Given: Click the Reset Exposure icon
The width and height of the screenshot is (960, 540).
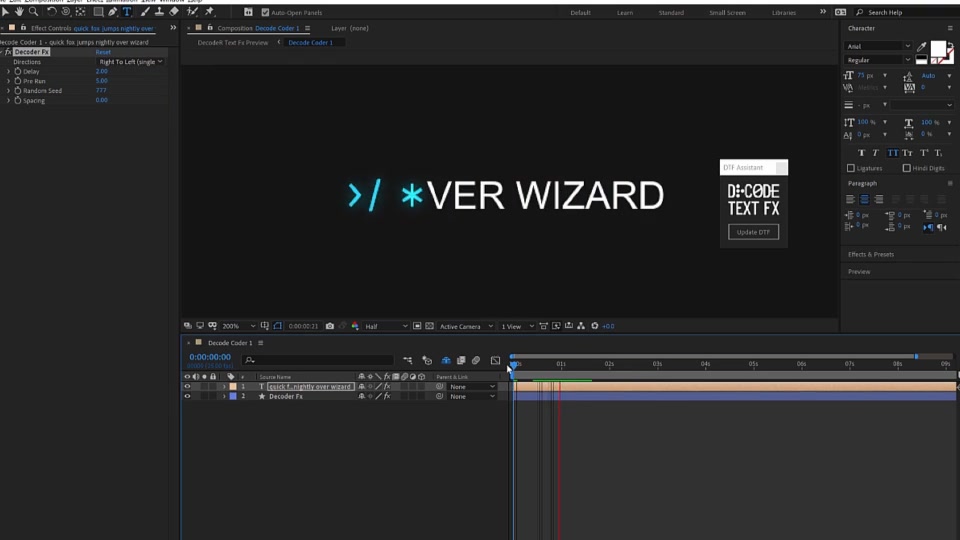Looking at the screenshot, I should 594,326.
